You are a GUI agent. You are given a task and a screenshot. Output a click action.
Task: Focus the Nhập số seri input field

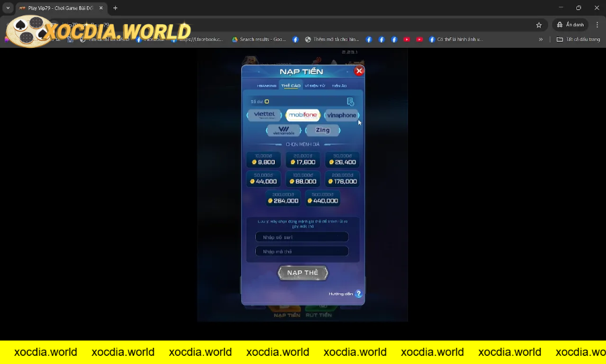pos(302,237)
